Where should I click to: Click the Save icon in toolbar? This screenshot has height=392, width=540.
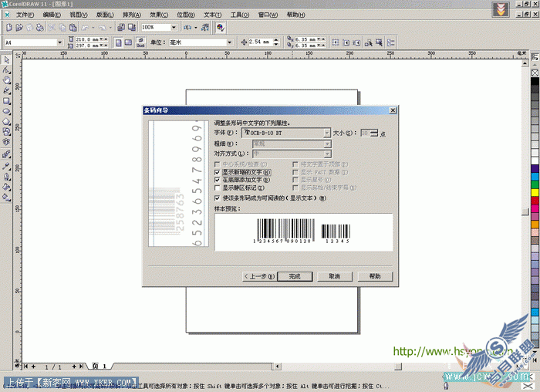(x=29, y=27)
